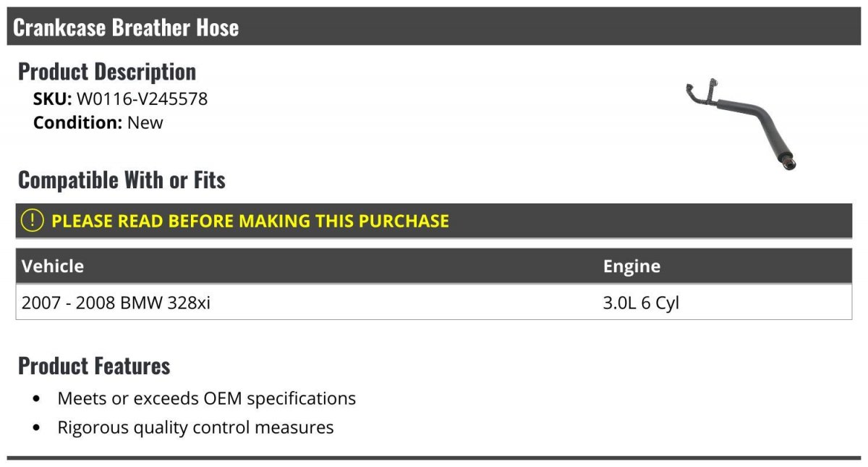The image size is (868, 467).
Task: Click the Engine column header
Action: [631, 266]
